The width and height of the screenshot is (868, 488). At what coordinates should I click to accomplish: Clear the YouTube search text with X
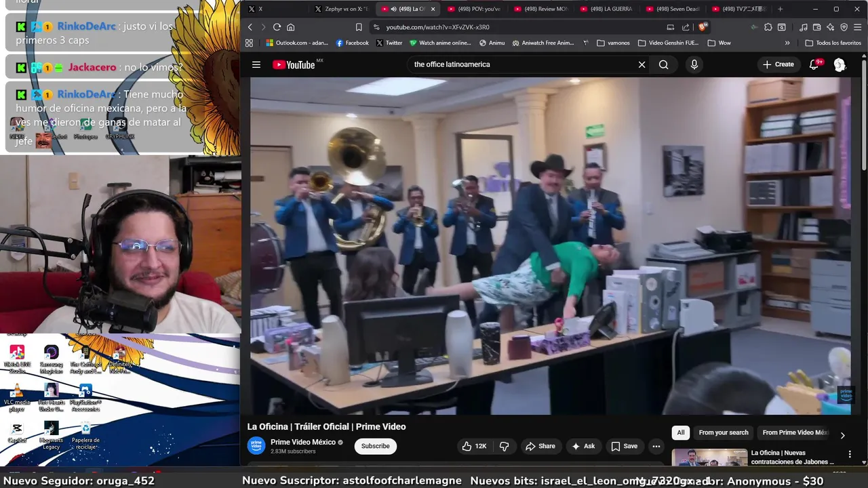642,64
